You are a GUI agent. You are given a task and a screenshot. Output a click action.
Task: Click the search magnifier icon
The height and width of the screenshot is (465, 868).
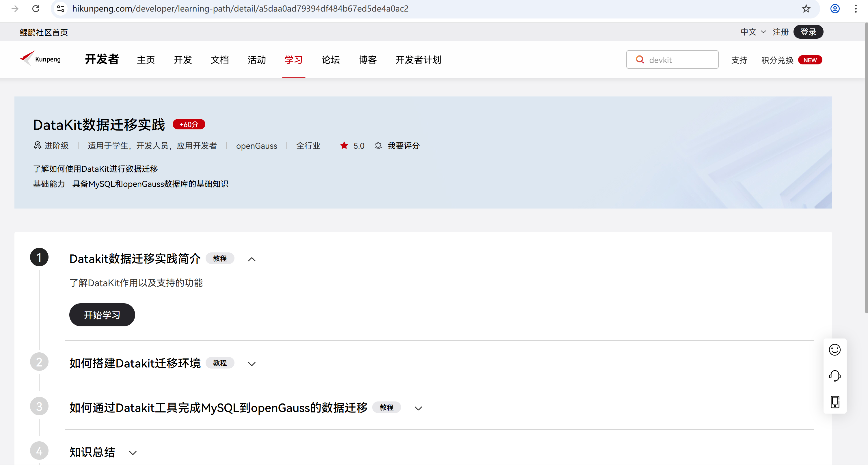point(640,59)
